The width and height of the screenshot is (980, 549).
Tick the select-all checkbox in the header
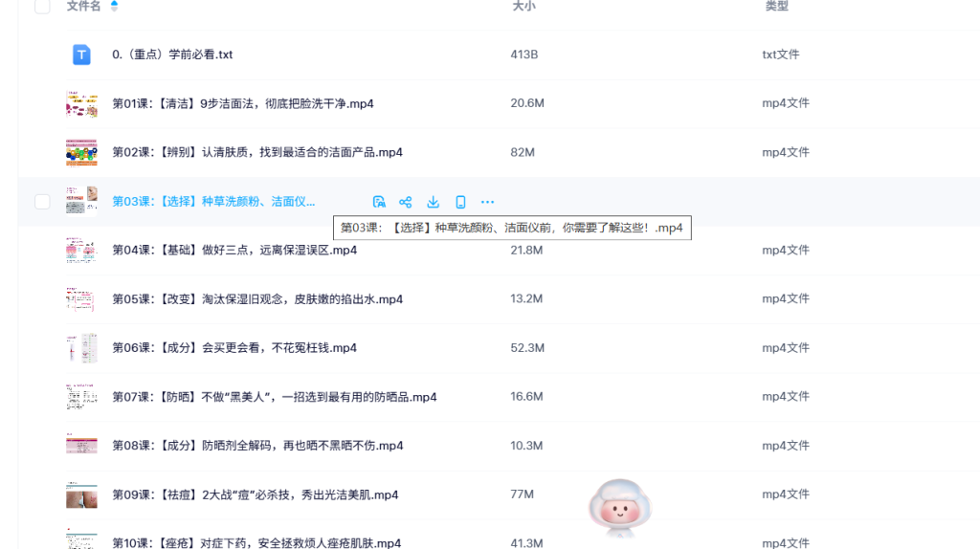[x=42, y=7]
